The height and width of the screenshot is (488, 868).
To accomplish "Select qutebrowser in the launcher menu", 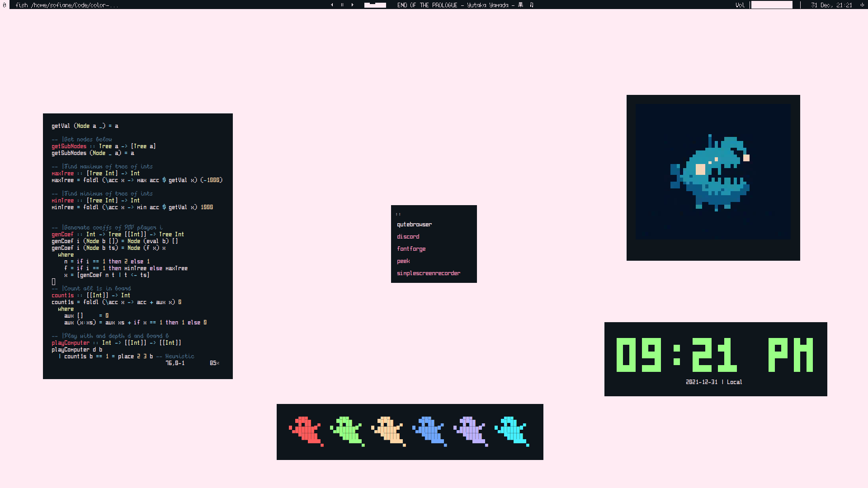I will click(414, 225).
